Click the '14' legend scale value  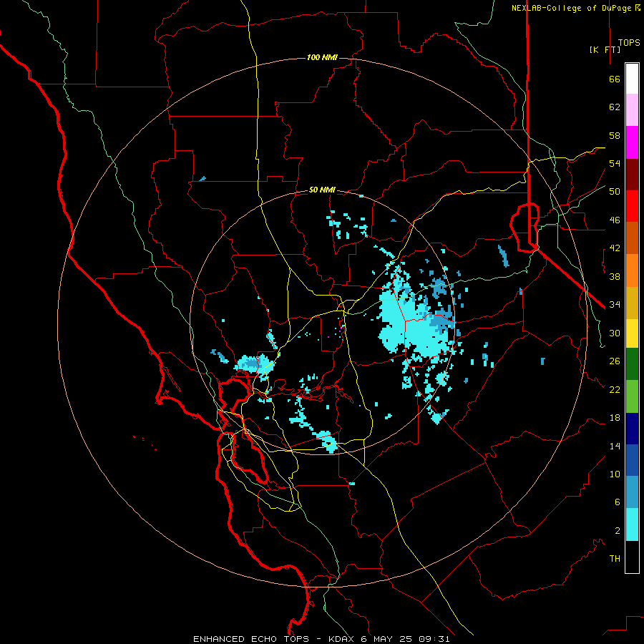pos(615,446)
